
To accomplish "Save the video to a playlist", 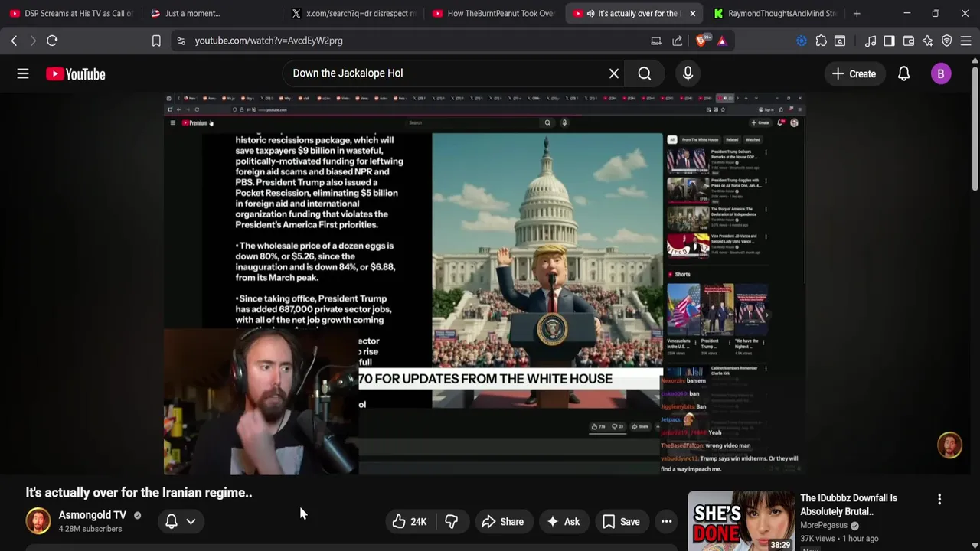I will click(x=621, y=522).
